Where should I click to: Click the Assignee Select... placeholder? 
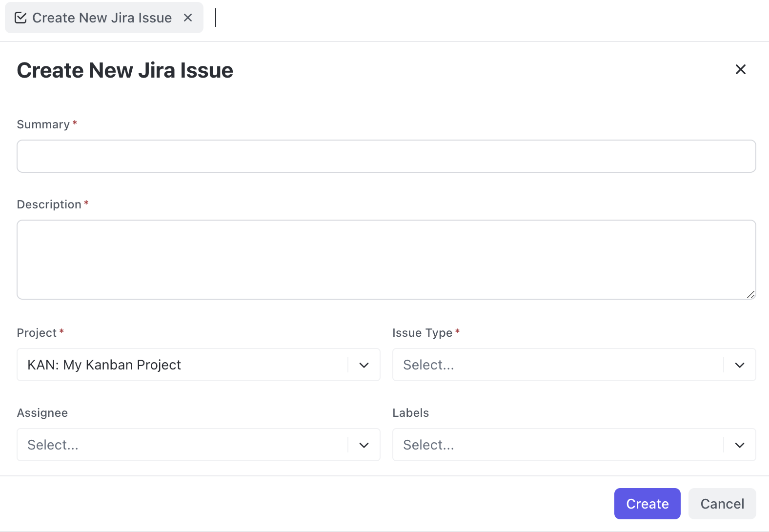[53, 445]
